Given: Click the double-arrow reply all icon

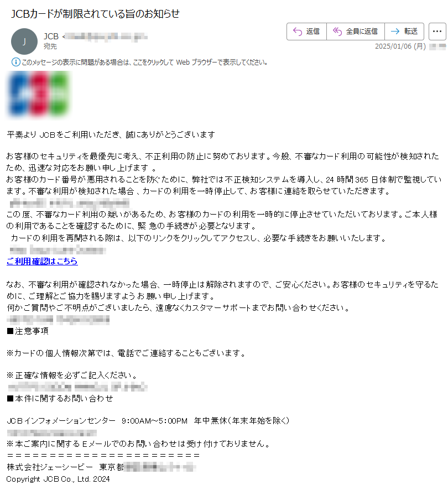Looking at the screenshot, I should (337, 32).
